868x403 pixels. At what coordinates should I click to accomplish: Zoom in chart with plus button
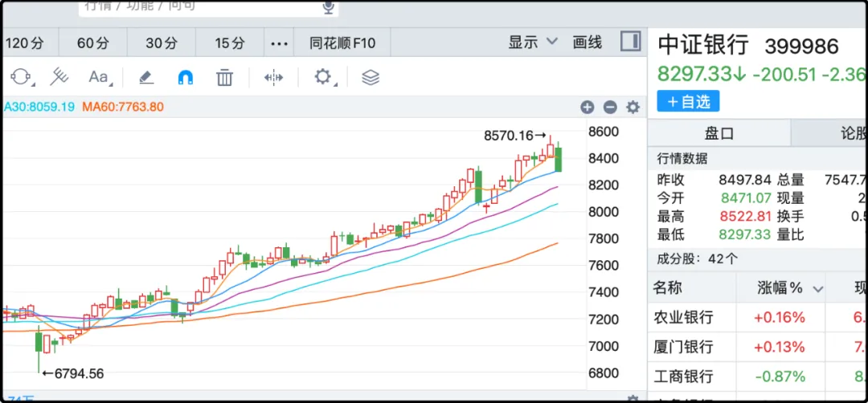588,108
